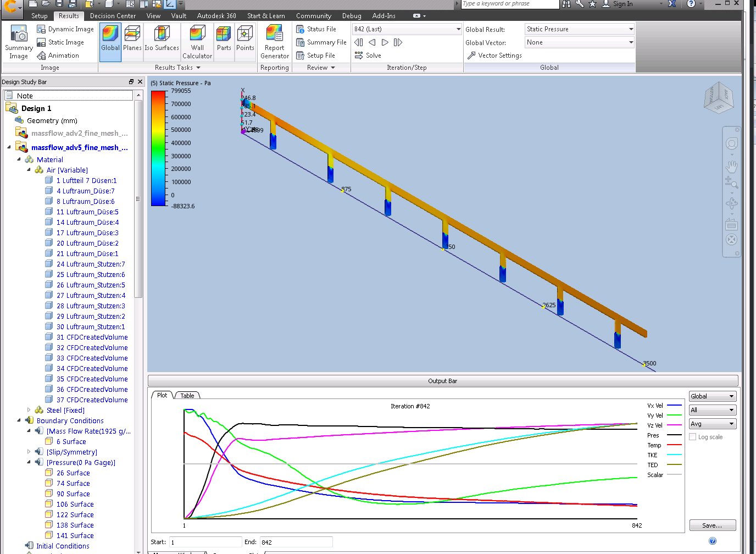Open the Autodesk 360 tab
756x554 pixels.
pyautogui.click(x=216, y=16)
